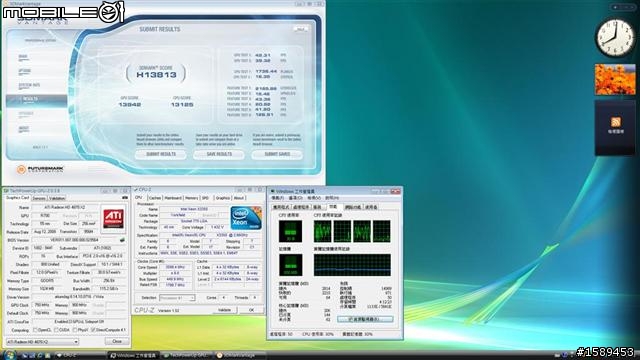Viewport: 640px width, 360px height.
Task: Click the Intel Xeon logo in CPU-Z
Action: (x=246, y=218)
